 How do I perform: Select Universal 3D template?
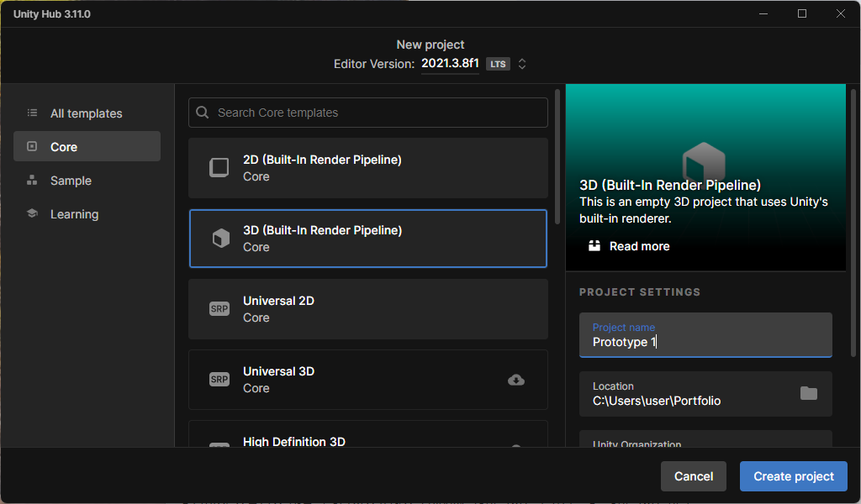[368, 380]
